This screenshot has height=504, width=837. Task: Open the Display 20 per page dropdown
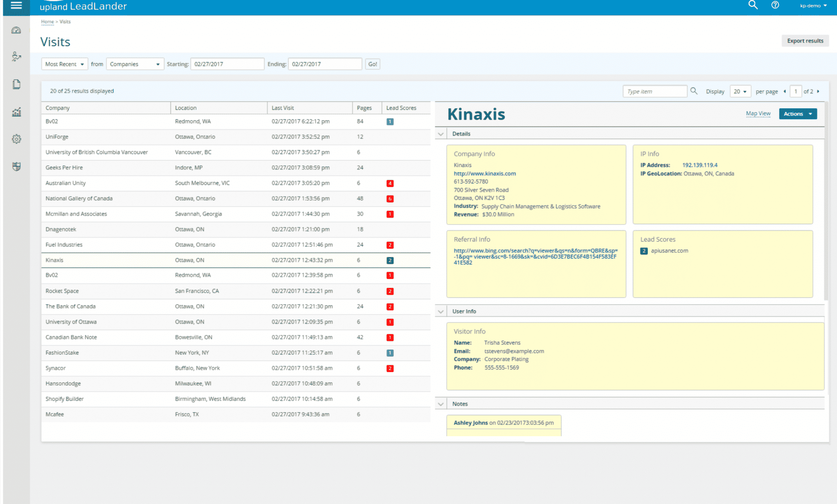pyautogui.click(x=740, y=91)
